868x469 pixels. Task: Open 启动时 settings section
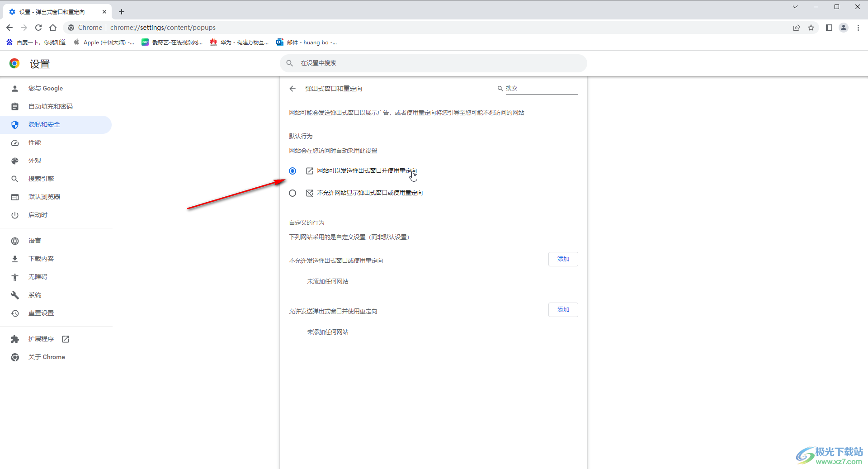click(x=56, y=215)
